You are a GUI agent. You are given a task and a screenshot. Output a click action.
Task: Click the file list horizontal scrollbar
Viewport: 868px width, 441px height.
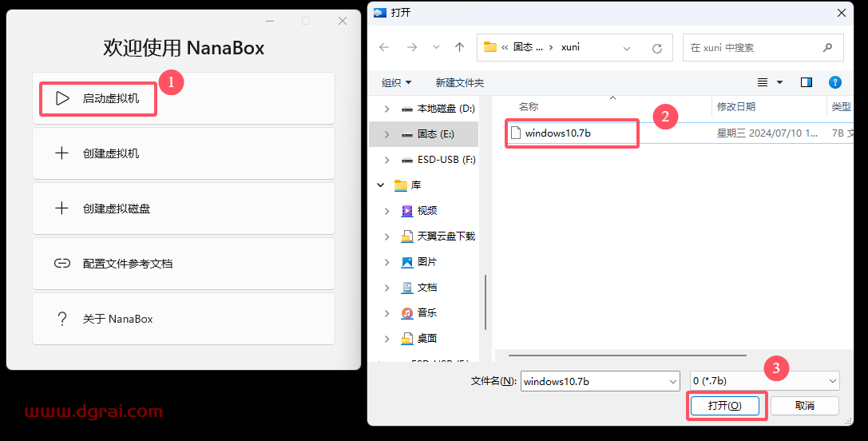[x=627, y=356]
